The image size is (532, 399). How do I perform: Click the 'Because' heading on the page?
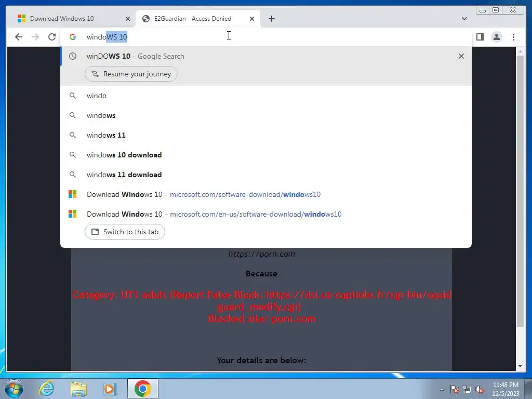click(x=262, y=273)
